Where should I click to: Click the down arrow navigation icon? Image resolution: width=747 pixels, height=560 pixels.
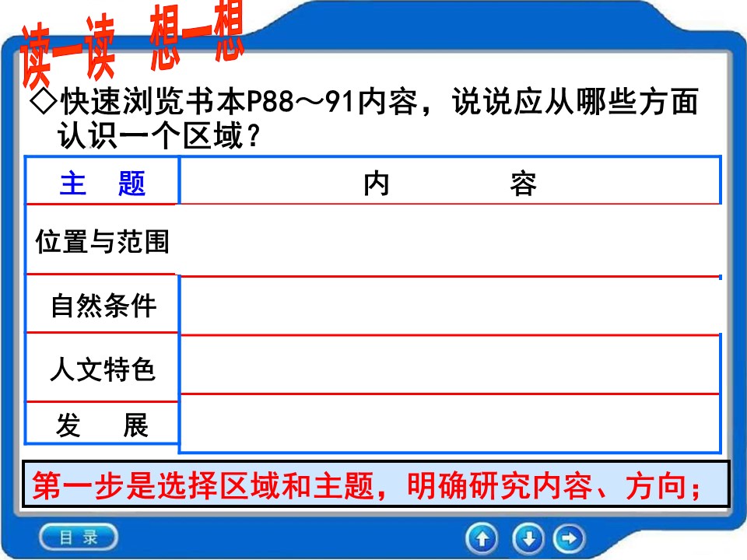(529, 537)
